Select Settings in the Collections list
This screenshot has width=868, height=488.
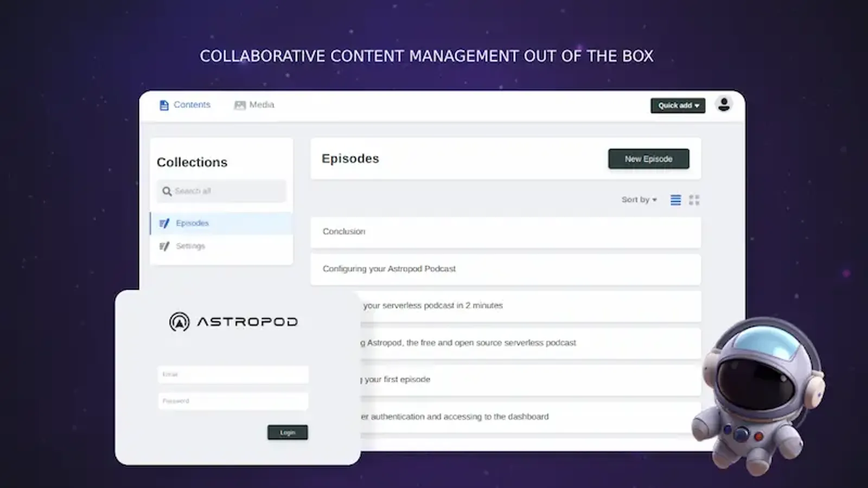(190, 246)
